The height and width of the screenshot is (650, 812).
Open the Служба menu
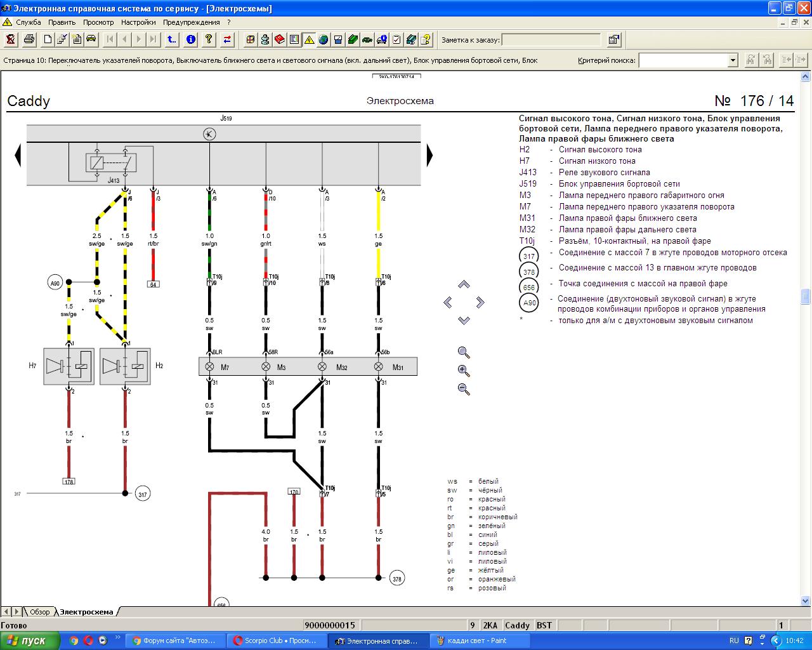tap(29, 22)
